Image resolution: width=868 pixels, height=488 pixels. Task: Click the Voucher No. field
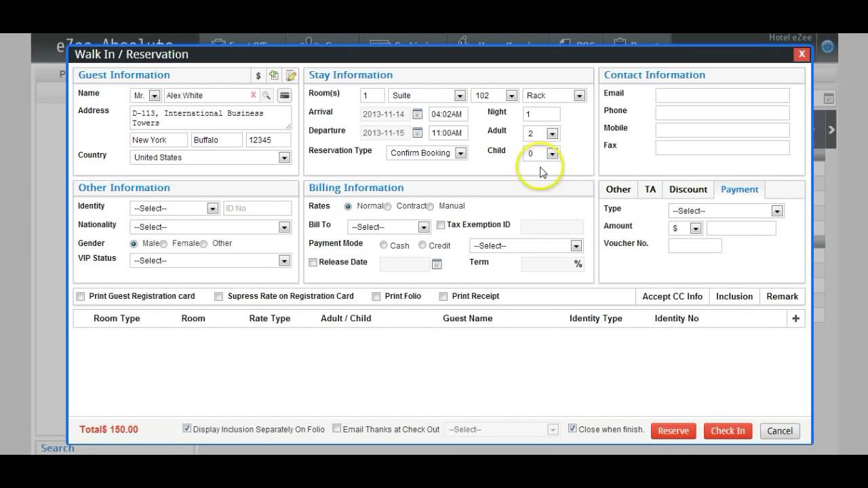click(695, 245)
